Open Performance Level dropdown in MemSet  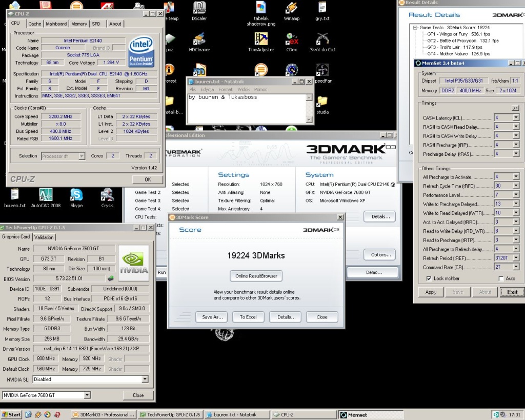(516, 194)
